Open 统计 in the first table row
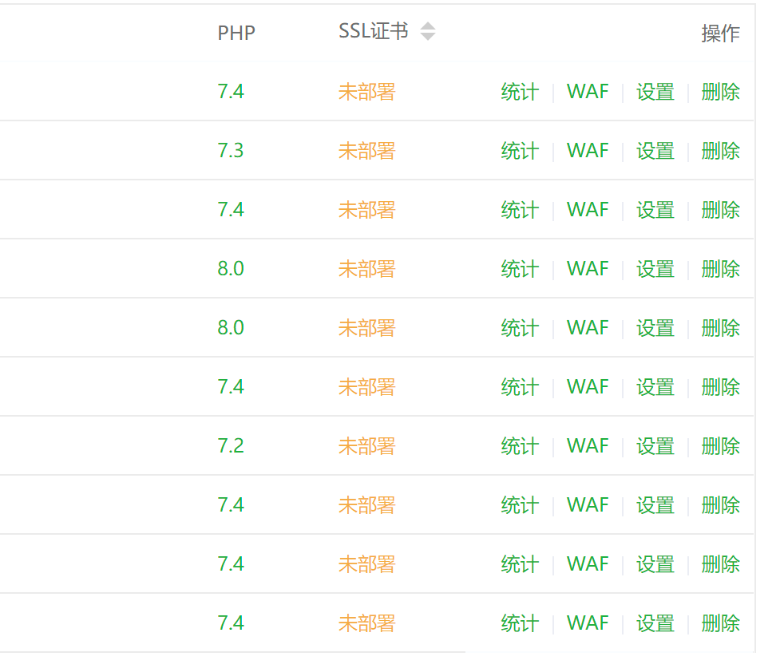Image resolution: width=784 pixels, height=672 pixels. [520, 92]
